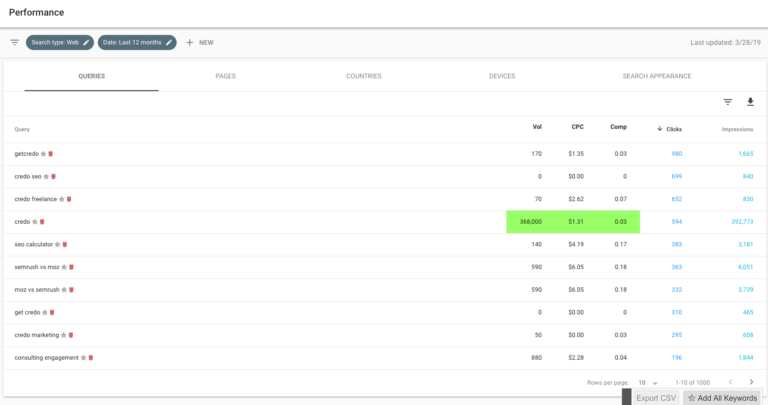Screen dimensions: 768x405
Task: Click the red icon next to moz vs semrush
Action: point(72,290)
